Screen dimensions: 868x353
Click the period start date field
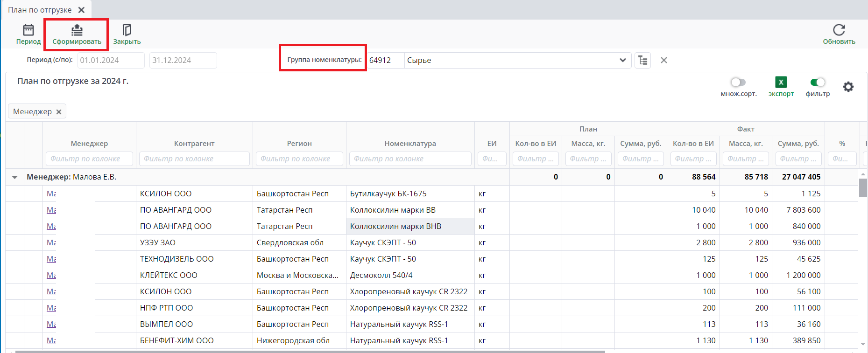tap(111, 60)
